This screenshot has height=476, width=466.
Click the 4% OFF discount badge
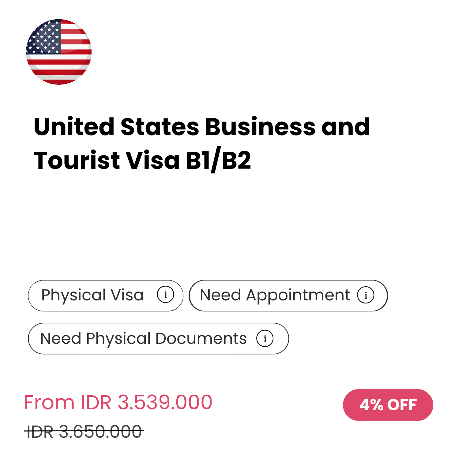(x=388, y=405)
